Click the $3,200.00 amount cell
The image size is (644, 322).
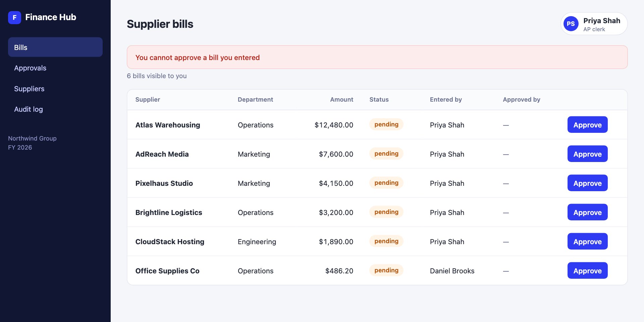point(336,213)
